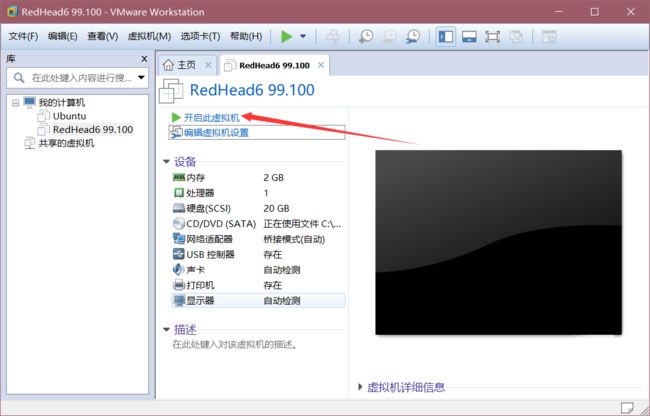Click the 20 GB disk value
The width and height of the screenshot is (650, 416).
[x=276, y=208]
